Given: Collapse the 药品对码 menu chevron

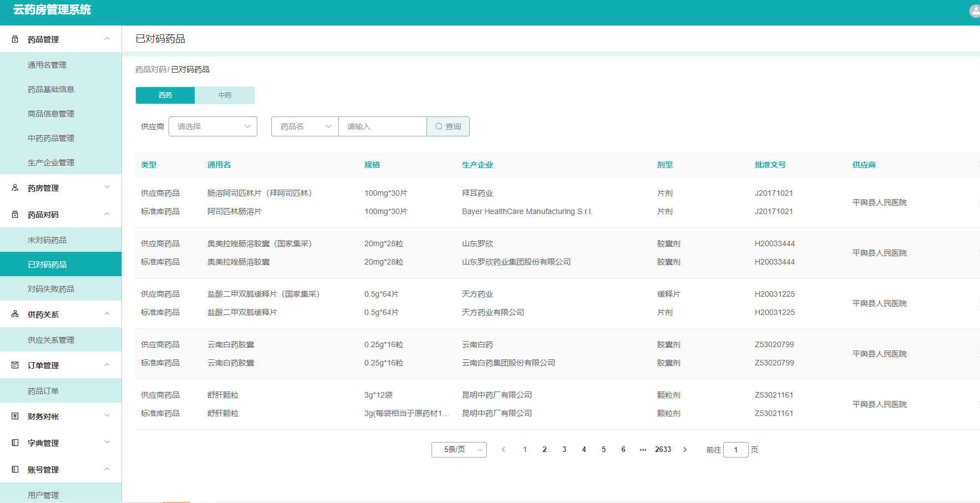Looking at the screenshot, I should tap(107, 214).
